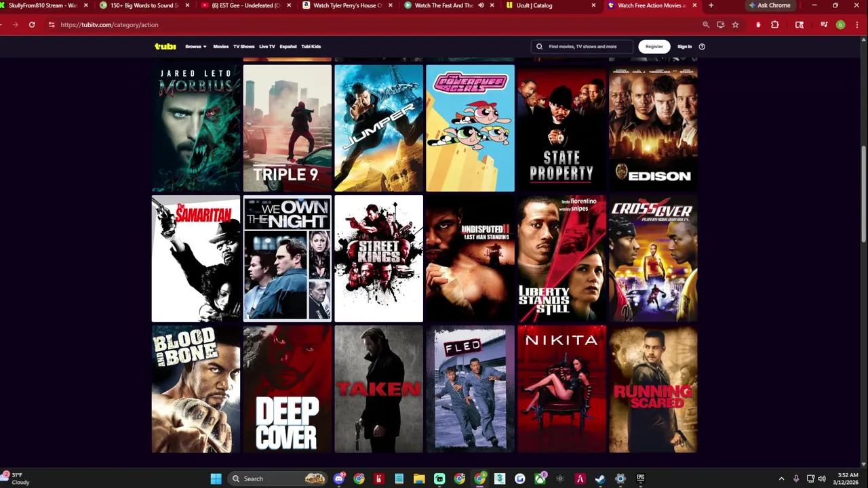Click the forward navigation arrow

click(x=15, y=24)
